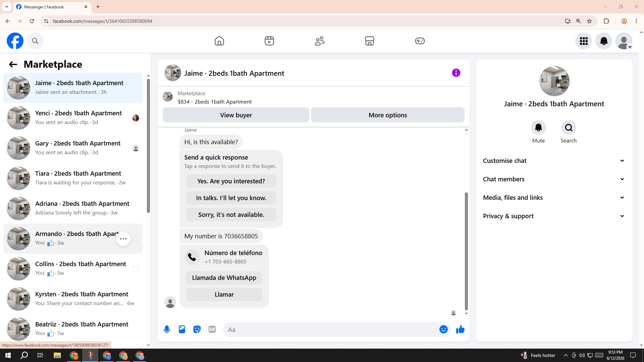Open the Adriana conversation
The width and height of the screenshot is (644, 362).
tap(73, 208)
